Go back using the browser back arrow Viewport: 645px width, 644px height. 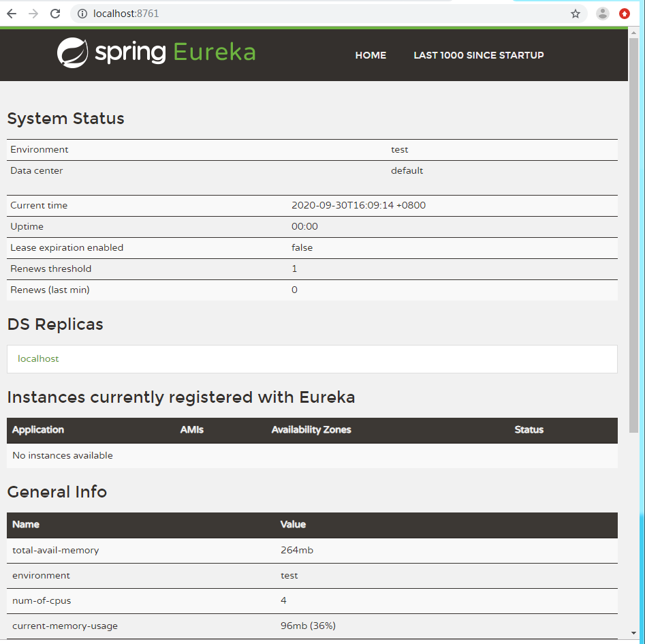[12, 14]
